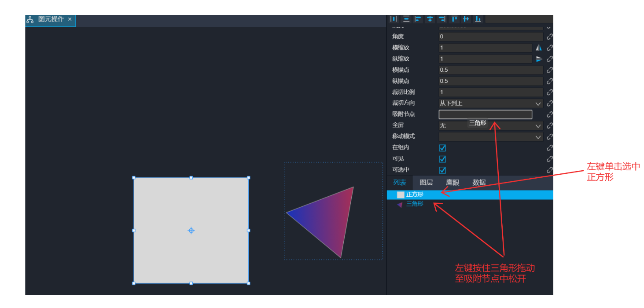Click the align top toolbar icon

pos(454,19)
